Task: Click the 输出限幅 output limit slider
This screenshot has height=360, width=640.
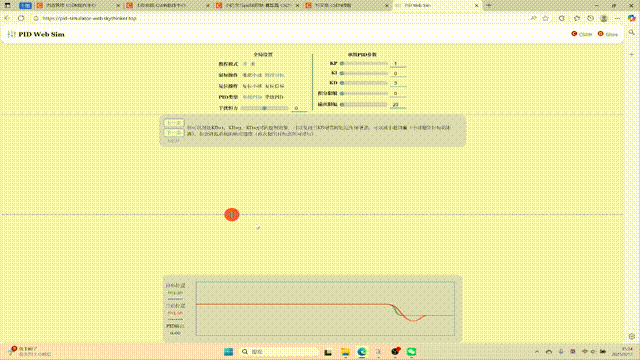Action: [x=364, y=104]
